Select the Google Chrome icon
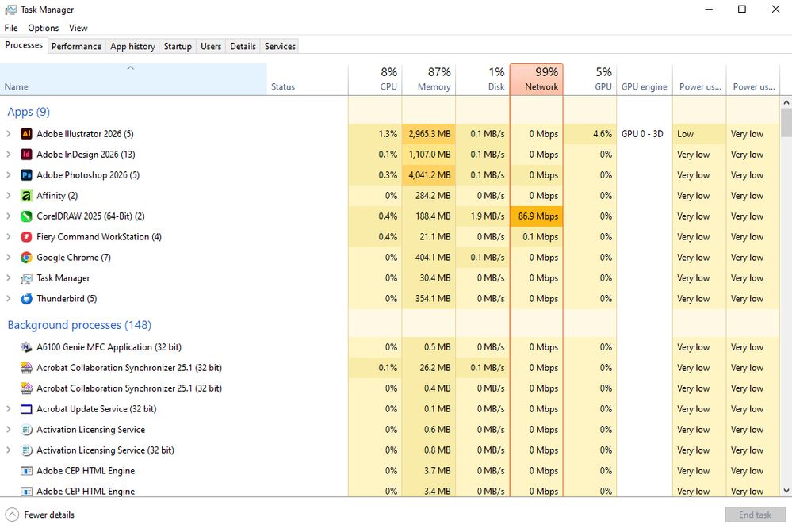 tap(25, 258)
